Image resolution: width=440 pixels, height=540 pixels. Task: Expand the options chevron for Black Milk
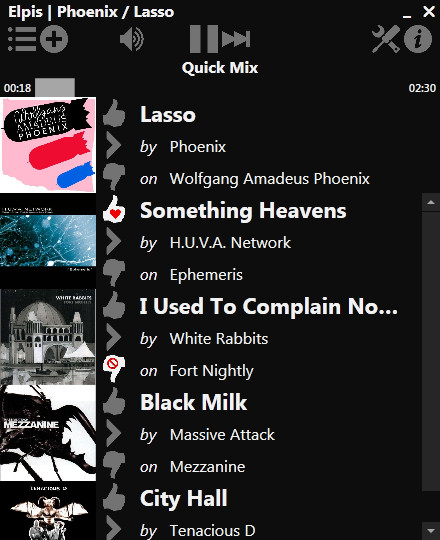(114, 433)
